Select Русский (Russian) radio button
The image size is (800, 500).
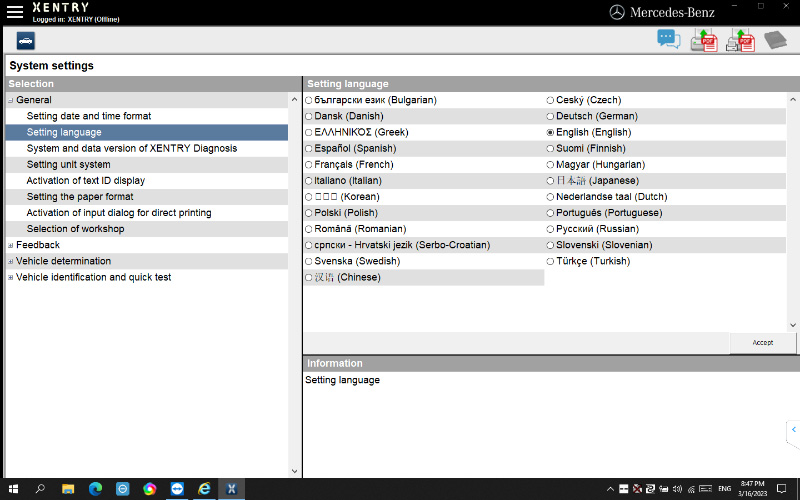point(550,229)
